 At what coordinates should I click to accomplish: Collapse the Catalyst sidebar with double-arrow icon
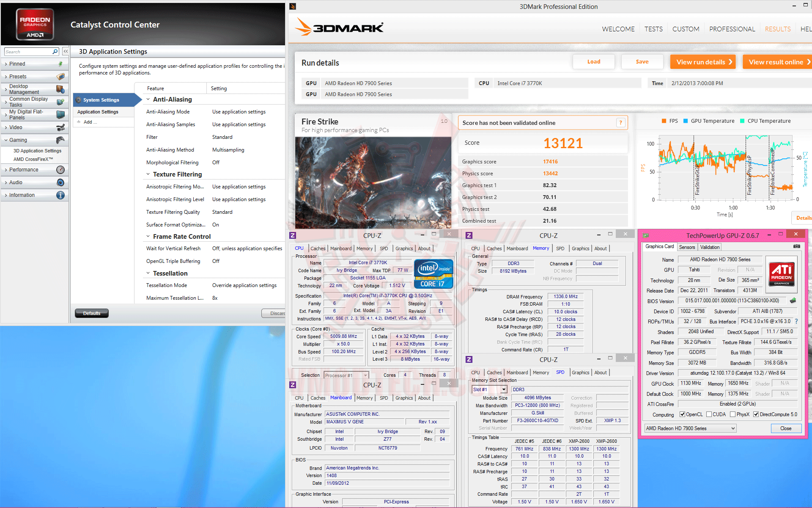(66, 51)
